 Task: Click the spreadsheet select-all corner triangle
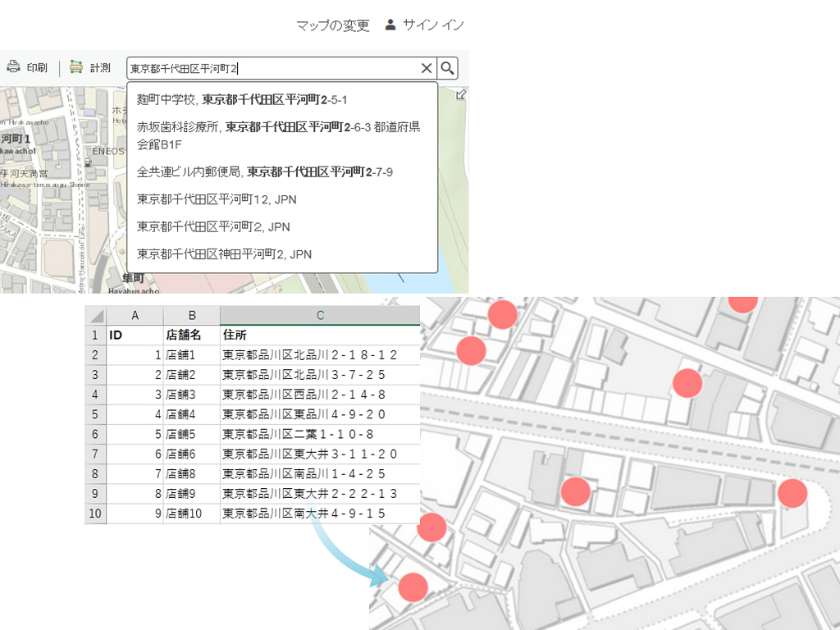click(x=96, y=316)
